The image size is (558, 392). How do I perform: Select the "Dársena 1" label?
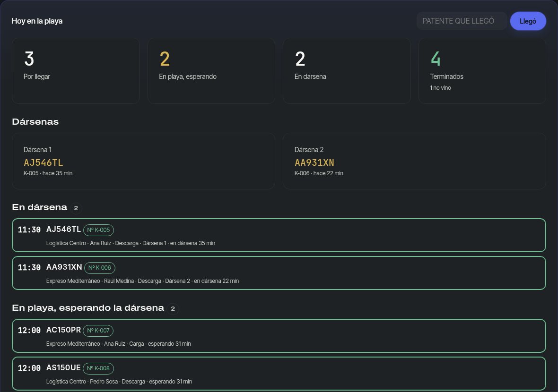click(37, 150)
